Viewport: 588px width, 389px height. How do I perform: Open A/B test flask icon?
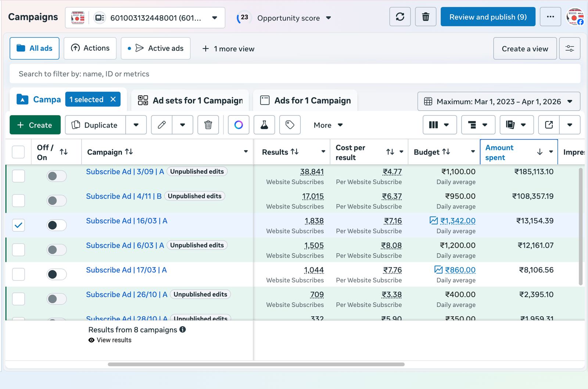pos(264,125)
